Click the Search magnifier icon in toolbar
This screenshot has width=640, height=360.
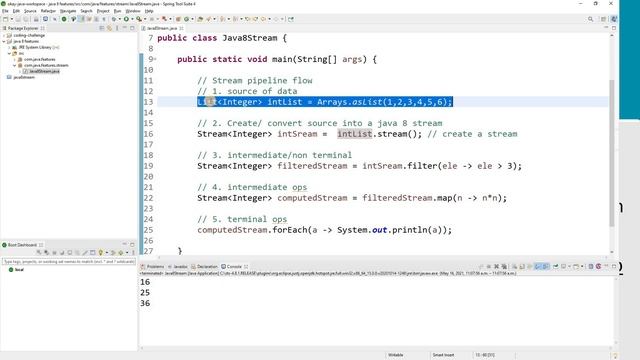pyautogui.click(x=590, y=19)
